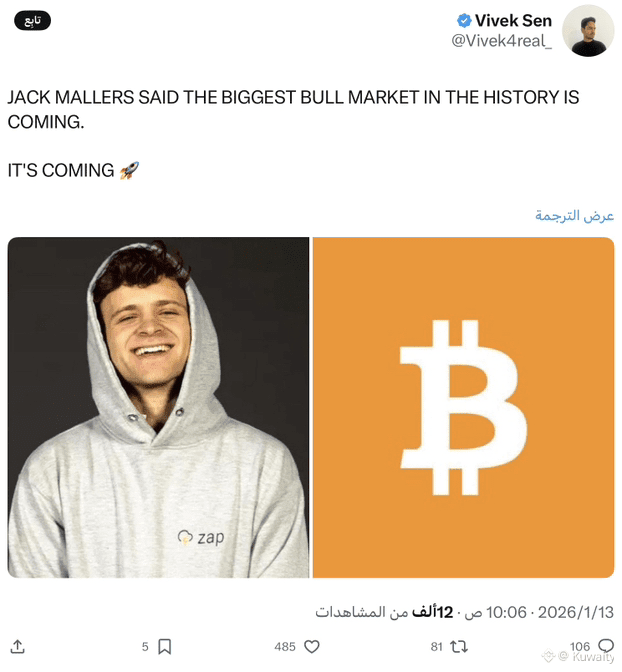
Task: Click the 5 bookmarks count
Action: click(145, 647)
